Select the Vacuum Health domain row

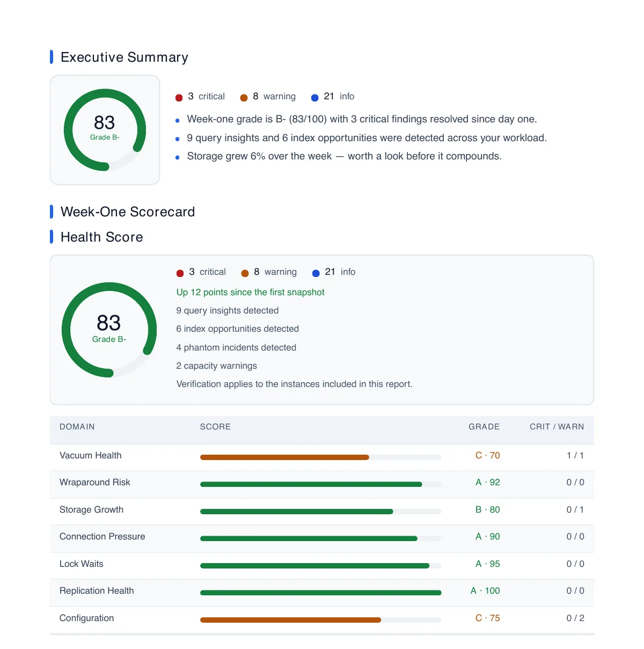322,457
